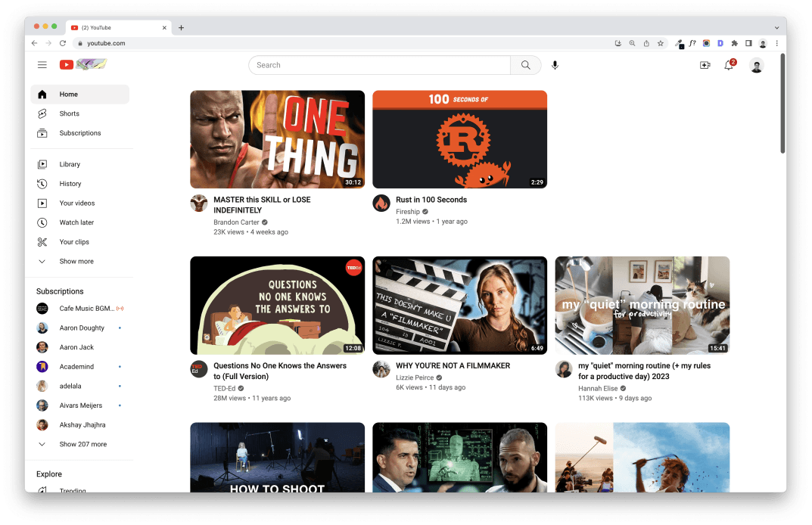Screen dimensions: 812x525
Task: Open the Create video icon
Action: coord(705,66)
